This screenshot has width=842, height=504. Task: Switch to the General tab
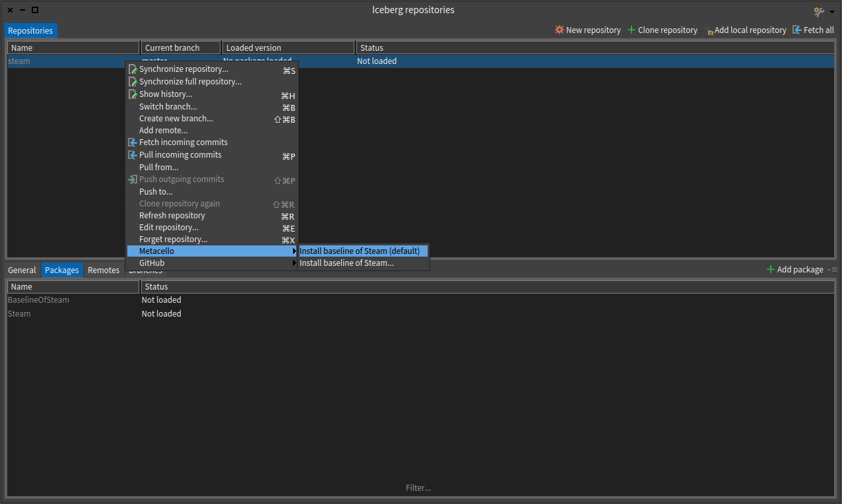[22, 270]
